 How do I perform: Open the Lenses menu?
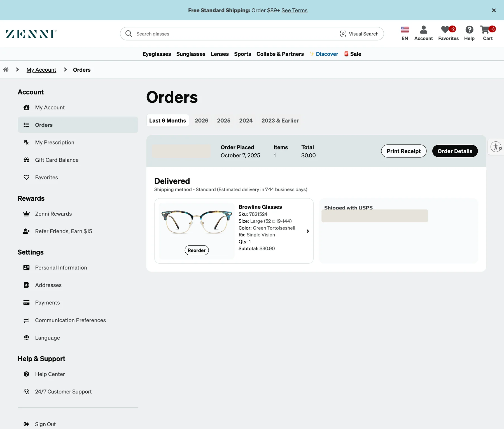point(220,54)
